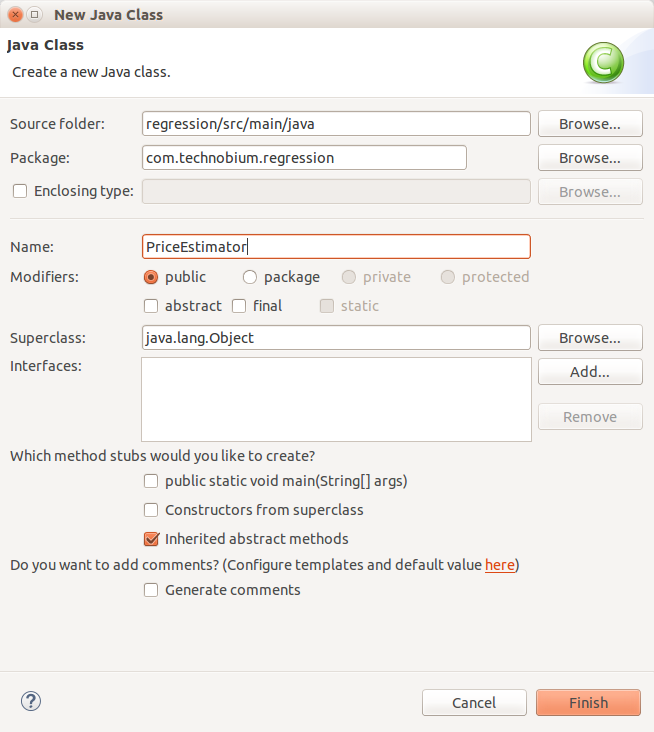Enable Constructors from superclass option
The width and height of the screenshot is (654, 732).
coord(151,510)
